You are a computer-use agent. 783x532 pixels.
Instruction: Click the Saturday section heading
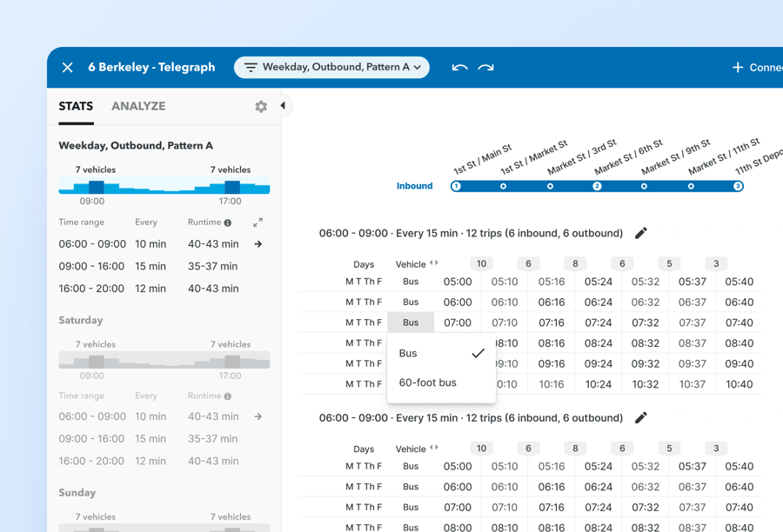80,321
